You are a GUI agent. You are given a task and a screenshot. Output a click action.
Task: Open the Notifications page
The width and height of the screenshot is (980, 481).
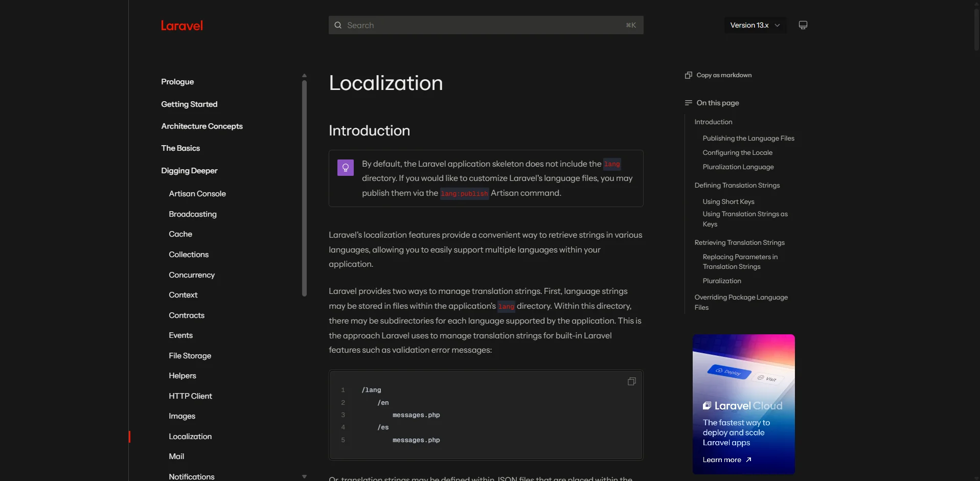(x=192, y=476)
